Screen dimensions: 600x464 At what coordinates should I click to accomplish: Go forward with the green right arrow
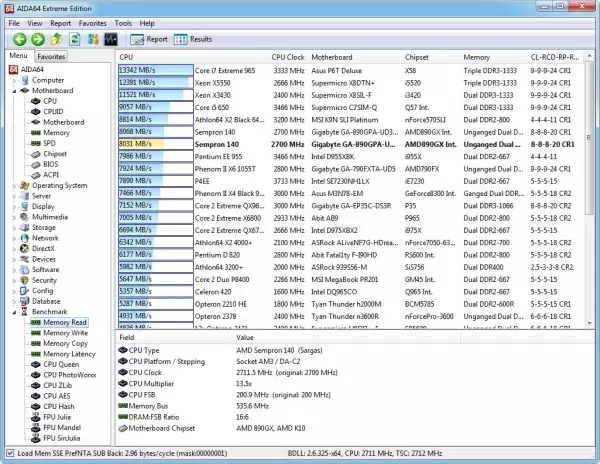[38, 39]
